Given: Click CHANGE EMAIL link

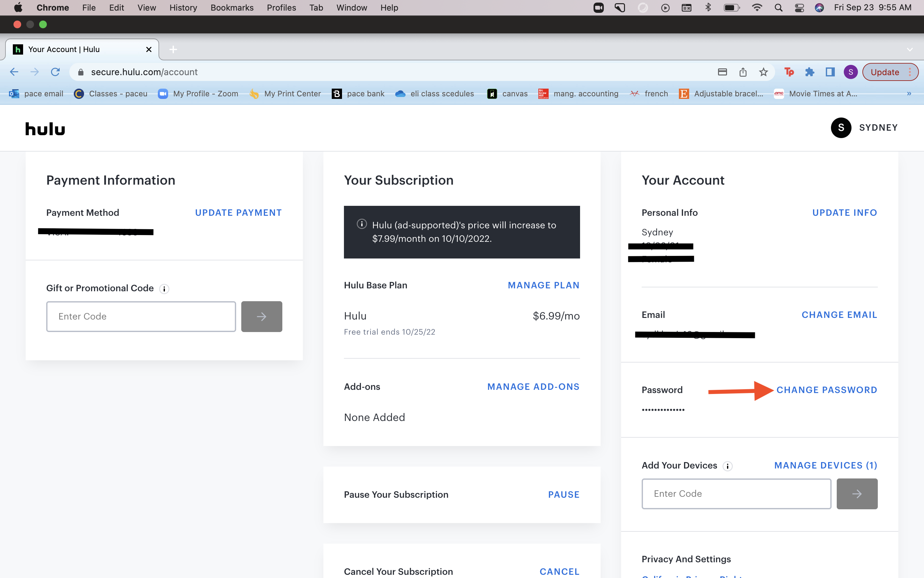Looking at the screenshot, I should pyautogui.click(x=839, y=315).
